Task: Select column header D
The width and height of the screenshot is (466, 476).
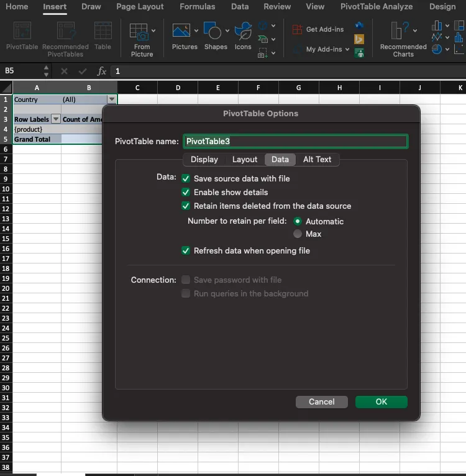Action: (178, 88)
